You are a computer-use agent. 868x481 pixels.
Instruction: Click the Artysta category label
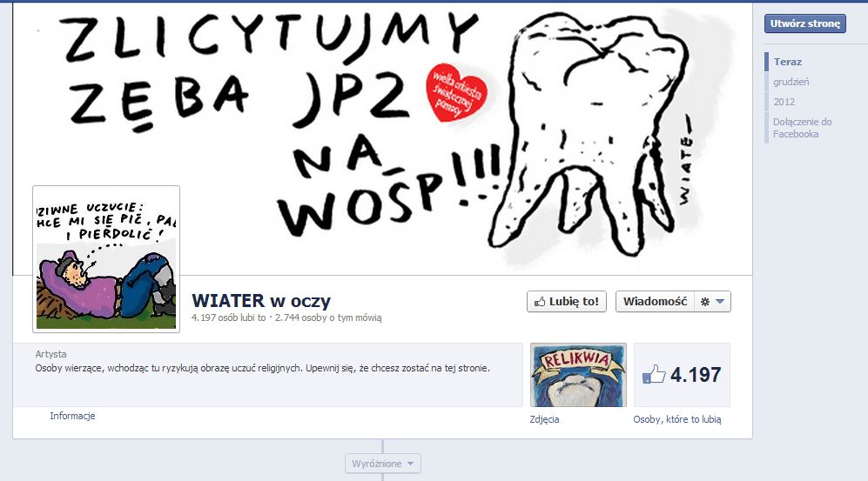(50, 354)
